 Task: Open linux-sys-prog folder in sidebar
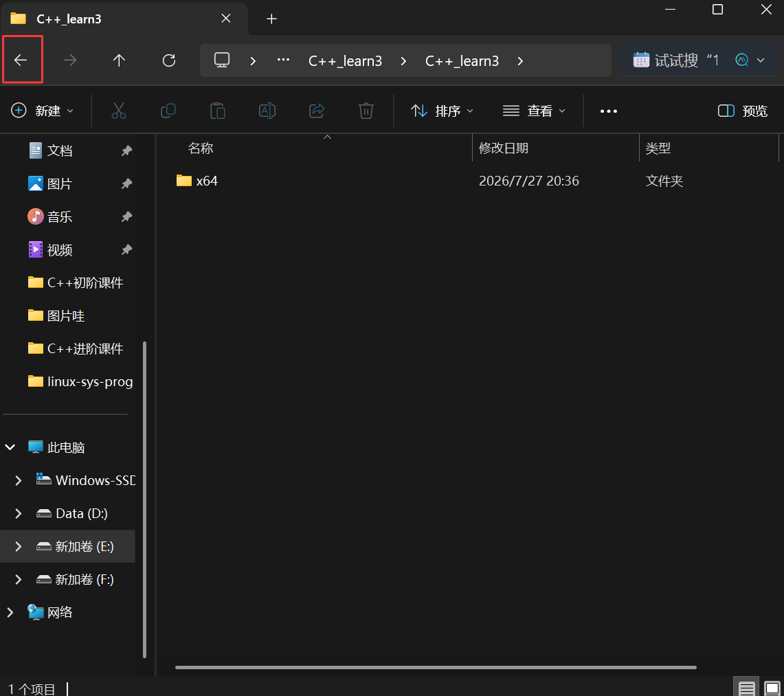tap(80, 381)
